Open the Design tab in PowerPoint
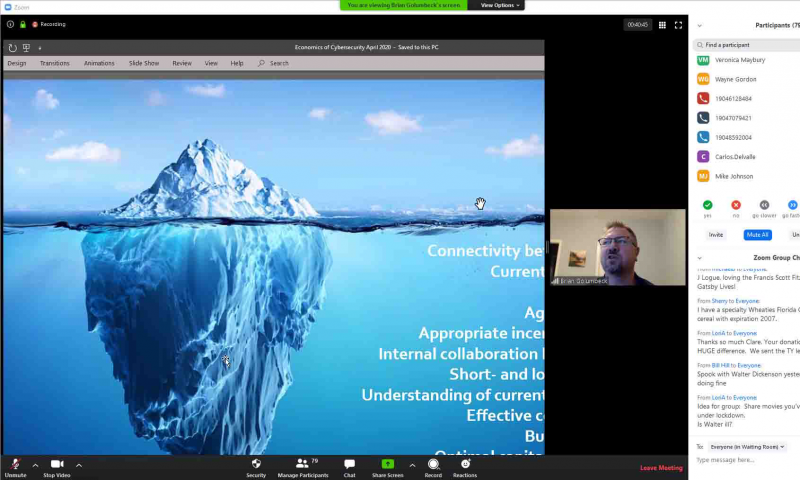This screenshot has width=800, height=480. click(17, 63)
